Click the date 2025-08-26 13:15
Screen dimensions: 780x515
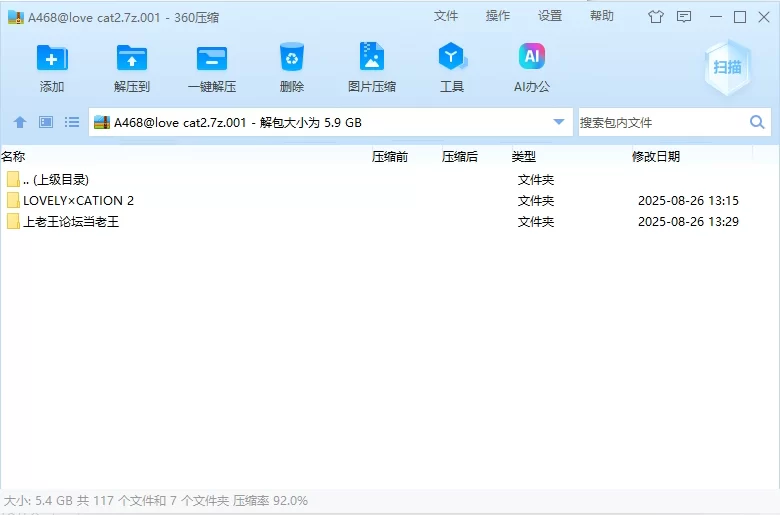coord(688,201)
